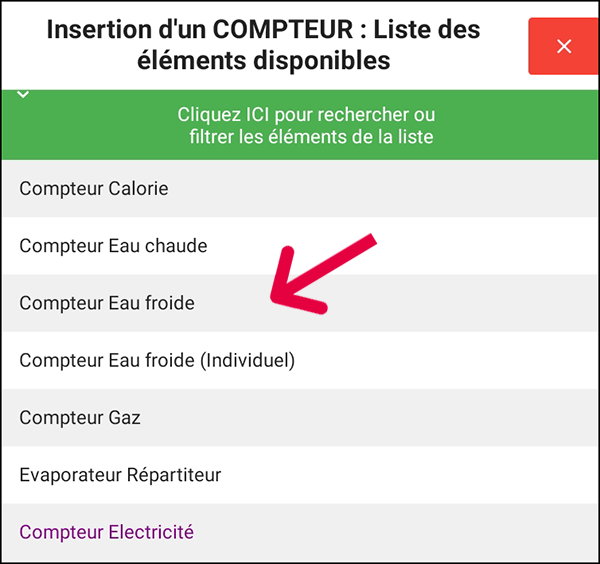Close the counter insertion dialog
Screen dimensions: 600x564
click(563, 46)
